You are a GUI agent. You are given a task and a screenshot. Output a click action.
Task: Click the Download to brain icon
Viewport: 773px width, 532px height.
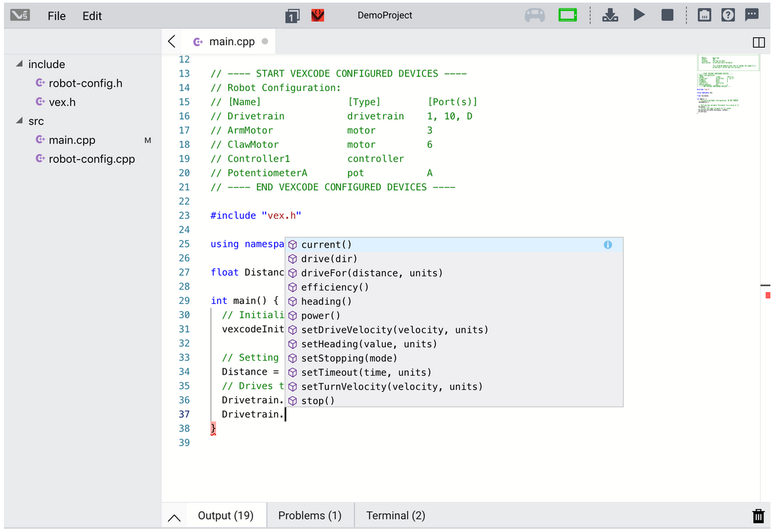(610, 15)
